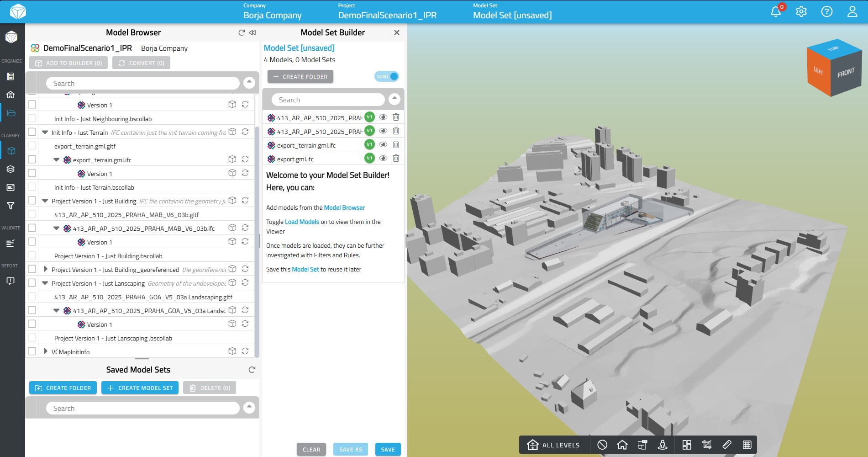This screenshot has width=868, height=457.
Task: Expand Project Version 1 - Just Building_georeferenced
Action: [x=45, y=269]
